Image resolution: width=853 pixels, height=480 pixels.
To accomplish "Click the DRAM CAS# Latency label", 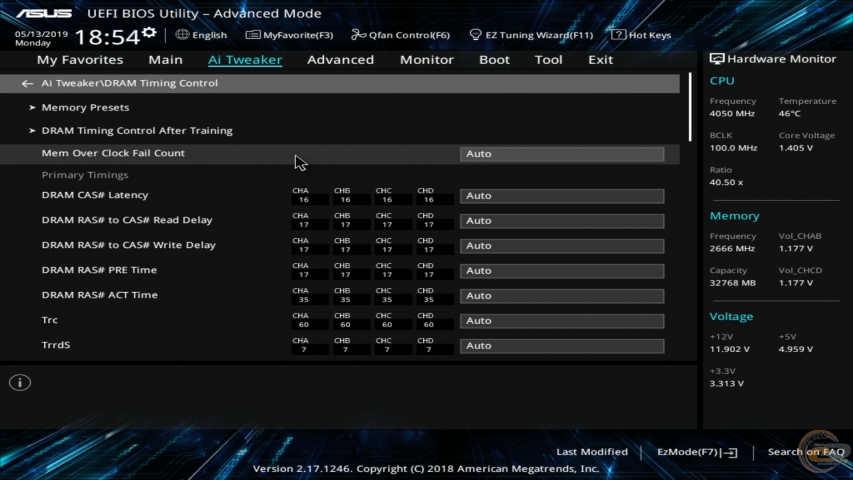I will point(95,195).
